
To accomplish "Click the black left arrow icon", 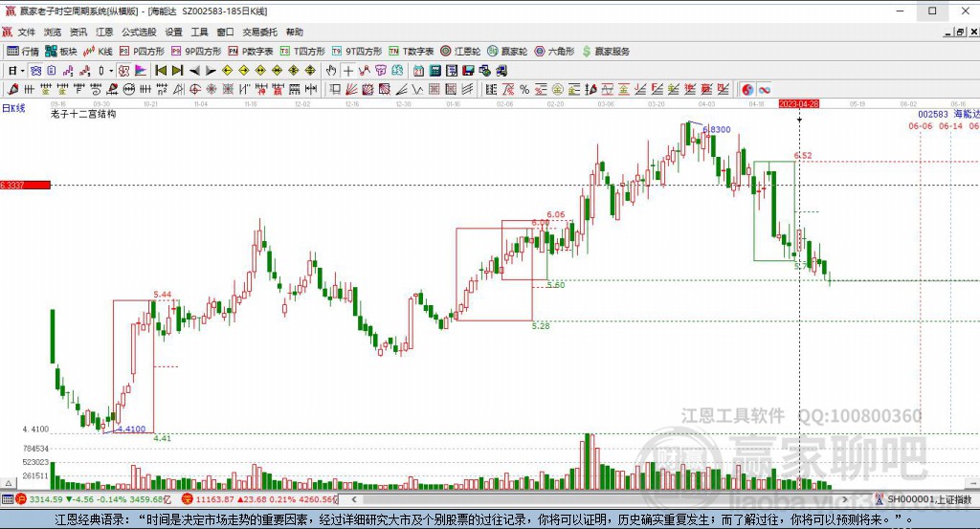I will tap(194, 71).
